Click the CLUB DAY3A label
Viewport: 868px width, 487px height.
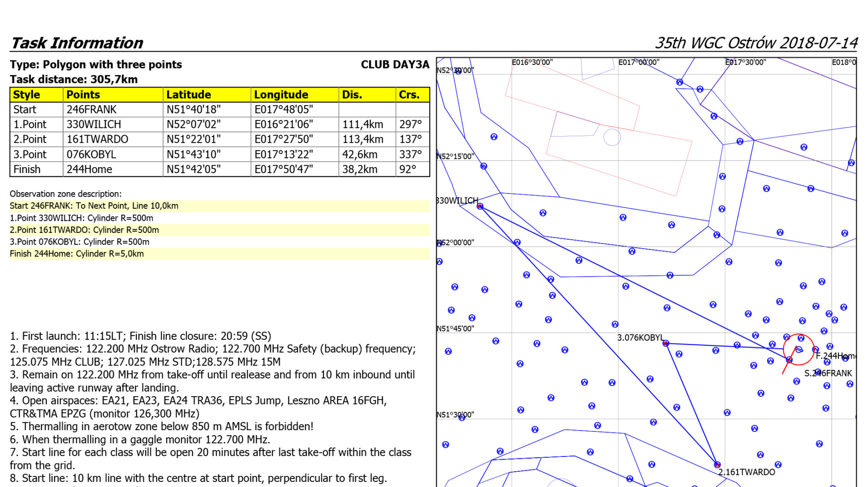tap(395, 65)
